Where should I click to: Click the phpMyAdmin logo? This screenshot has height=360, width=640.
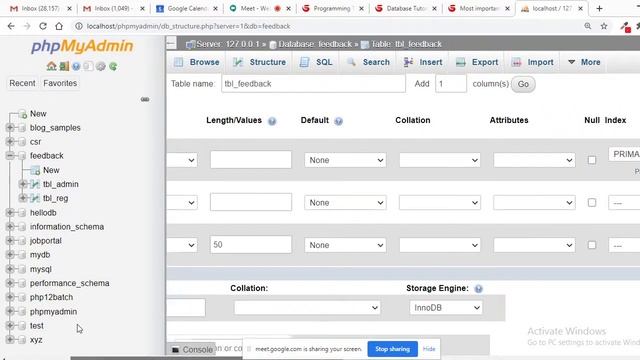82,46
